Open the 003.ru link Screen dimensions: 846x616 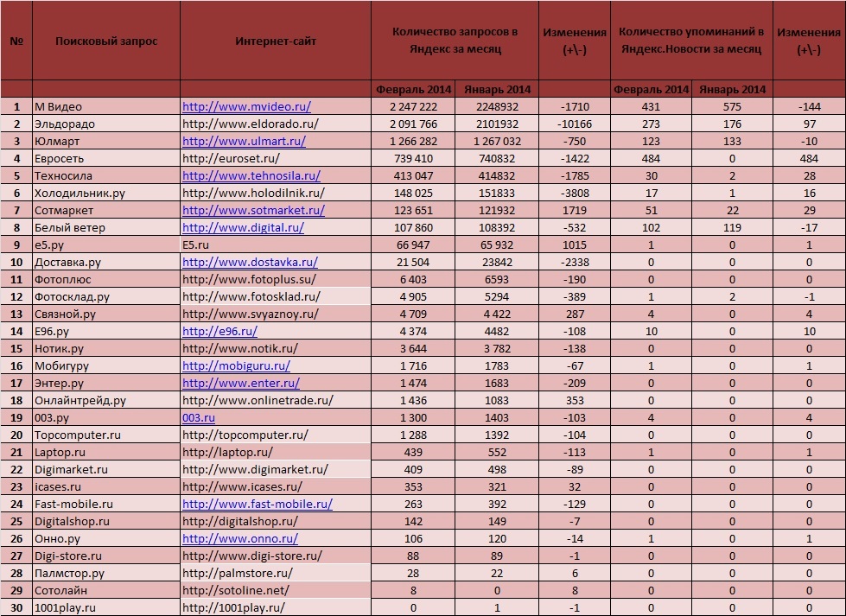coord(199,417)
